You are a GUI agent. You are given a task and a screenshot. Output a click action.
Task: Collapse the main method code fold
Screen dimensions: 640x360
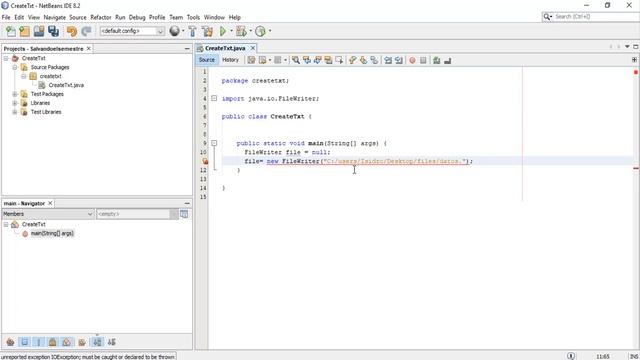pyautogui.click(x=214, y=143)
